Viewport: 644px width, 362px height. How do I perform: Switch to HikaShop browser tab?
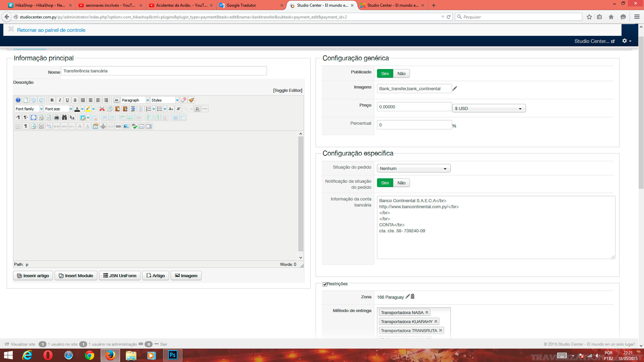(x=40, y=5)
